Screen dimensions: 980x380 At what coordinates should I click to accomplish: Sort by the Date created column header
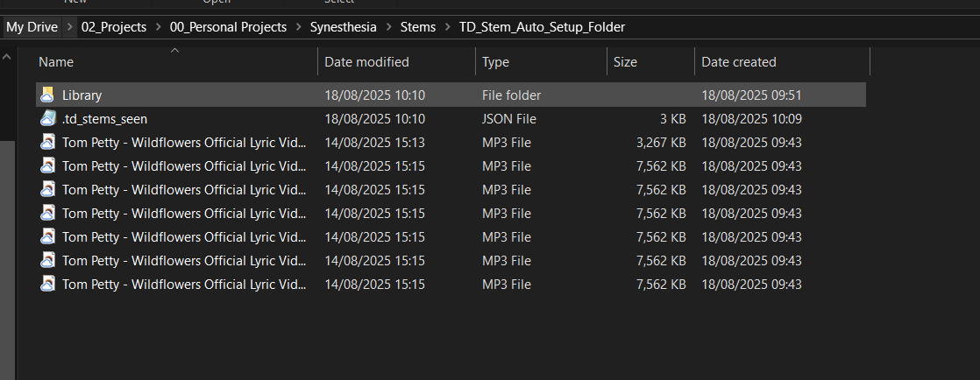click(x=738, y=62)
